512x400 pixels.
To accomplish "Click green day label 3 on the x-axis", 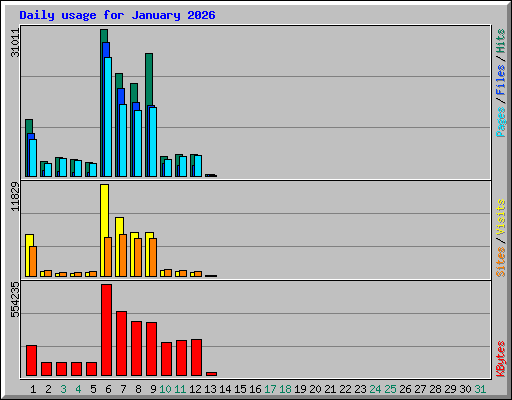I will click(63, 389).
